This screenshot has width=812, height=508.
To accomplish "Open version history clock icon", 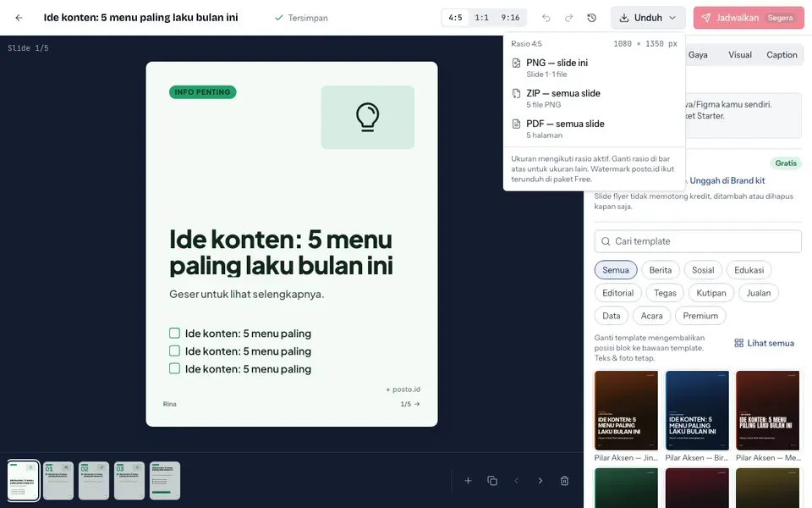I will [591, 18].
